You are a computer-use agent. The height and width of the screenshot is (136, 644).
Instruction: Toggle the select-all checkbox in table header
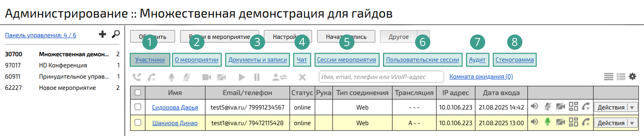pos(138,93)
